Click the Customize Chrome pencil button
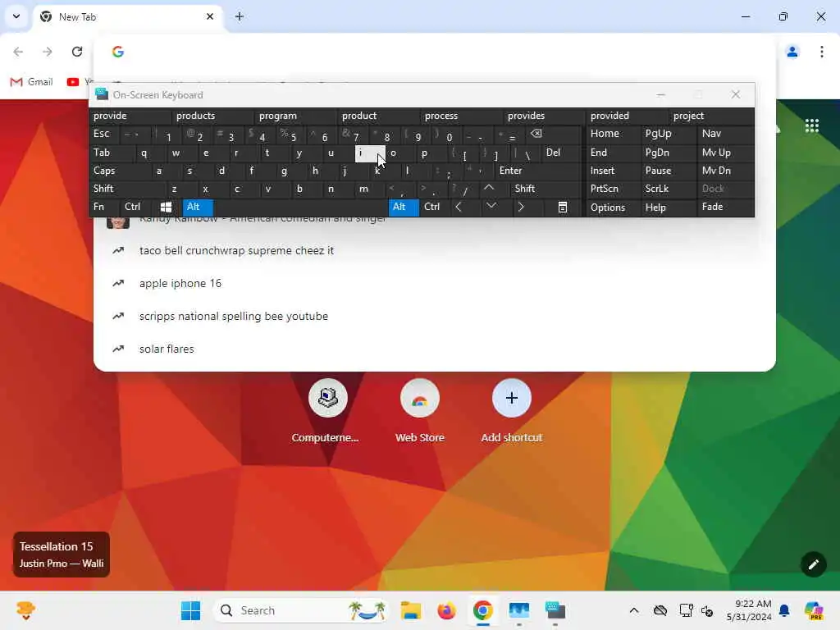 813,564
